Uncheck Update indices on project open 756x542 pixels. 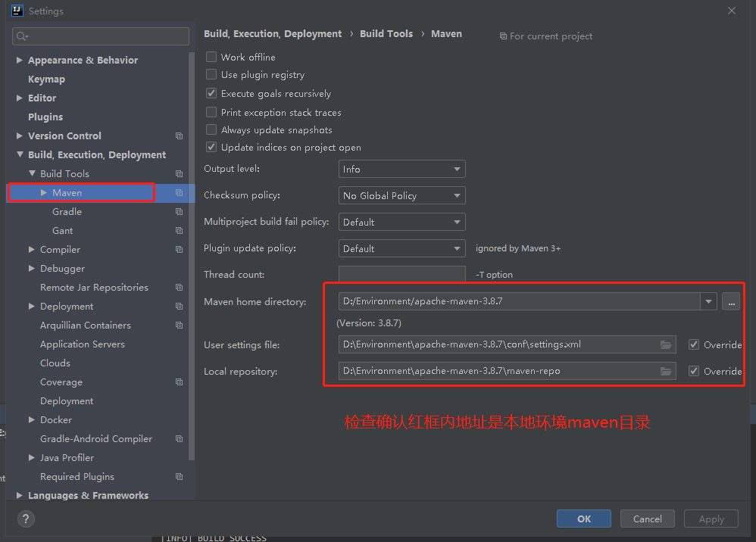tap(211, 147)
